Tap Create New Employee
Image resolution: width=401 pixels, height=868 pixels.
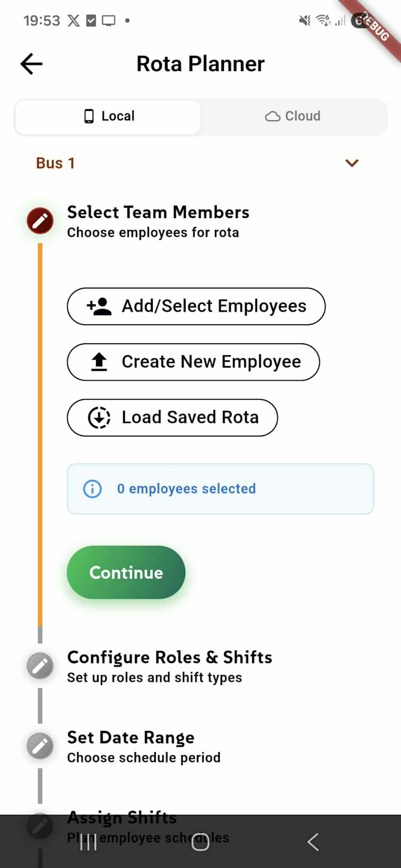194,361
